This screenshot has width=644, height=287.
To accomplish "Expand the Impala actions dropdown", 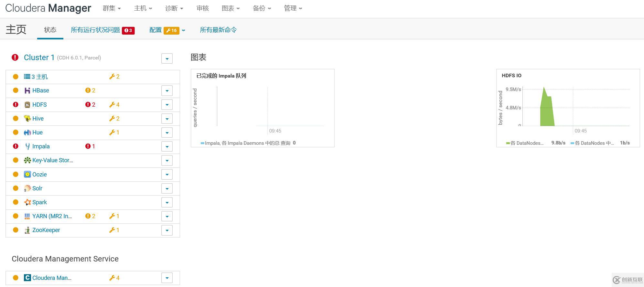I will pyautogui.click(x=167, y=146).
